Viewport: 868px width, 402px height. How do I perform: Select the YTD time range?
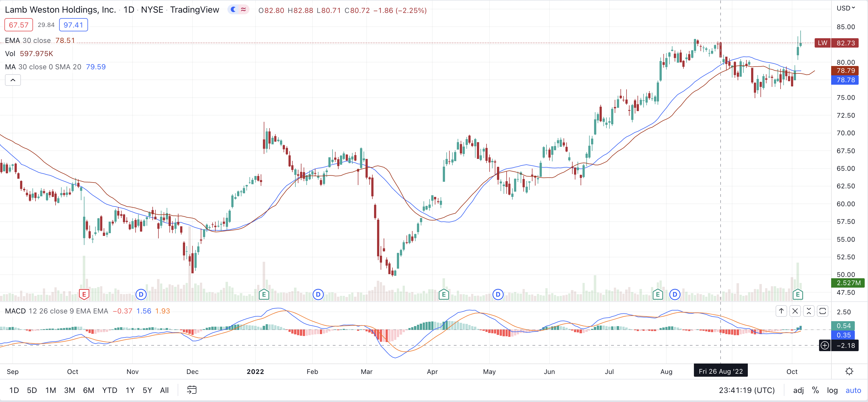tap(109, 390)
